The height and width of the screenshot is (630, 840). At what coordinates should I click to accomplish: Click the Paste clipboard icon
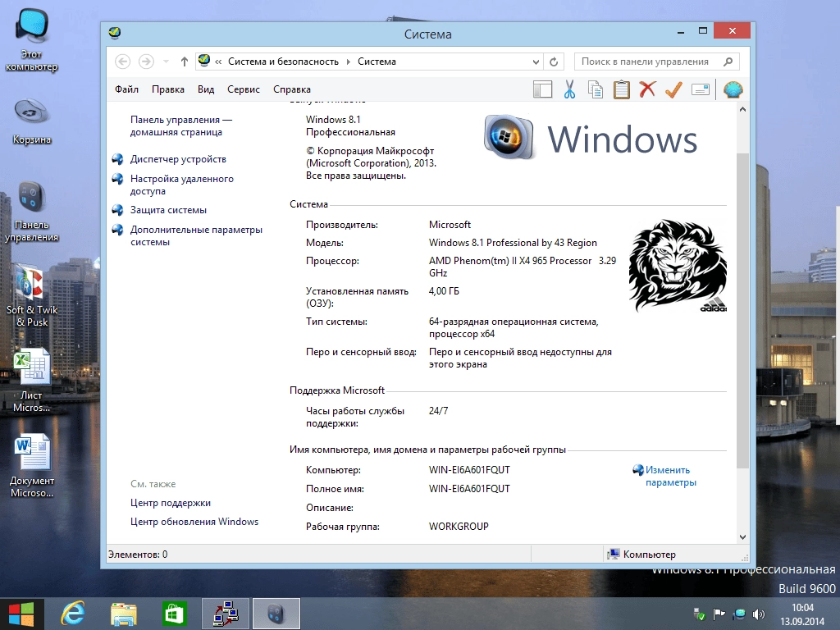click(622, 89)
